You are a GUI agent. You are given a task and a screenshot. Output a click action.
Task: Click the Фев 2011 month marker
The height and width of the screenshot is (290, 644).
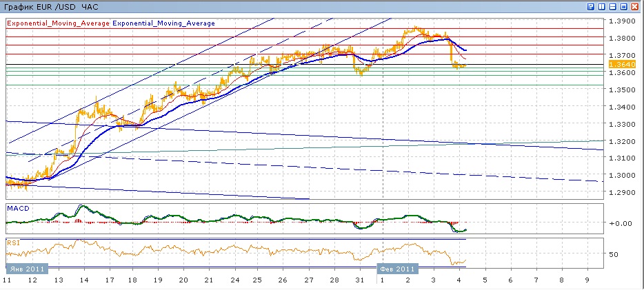pyautogui.click(x=398, y=269)
